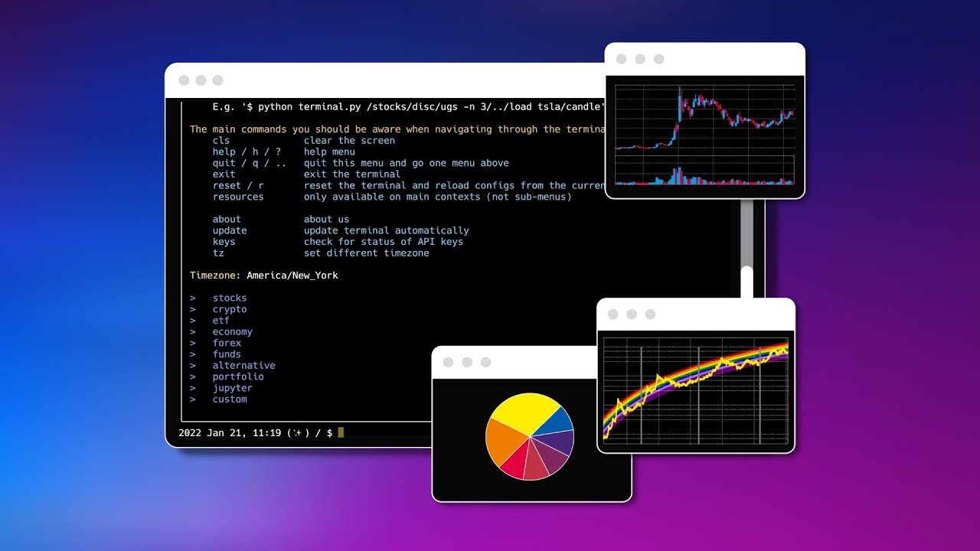The height and width of the screenshot is (551, 980).
Task: Click the Timezone label
Action: click(x=215, y=275)
